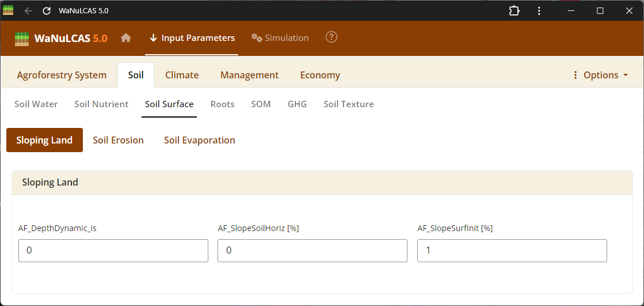This screenshot has width=644, height=306.
Task: Show the Soil Erosion section
Action: (118, 140)
